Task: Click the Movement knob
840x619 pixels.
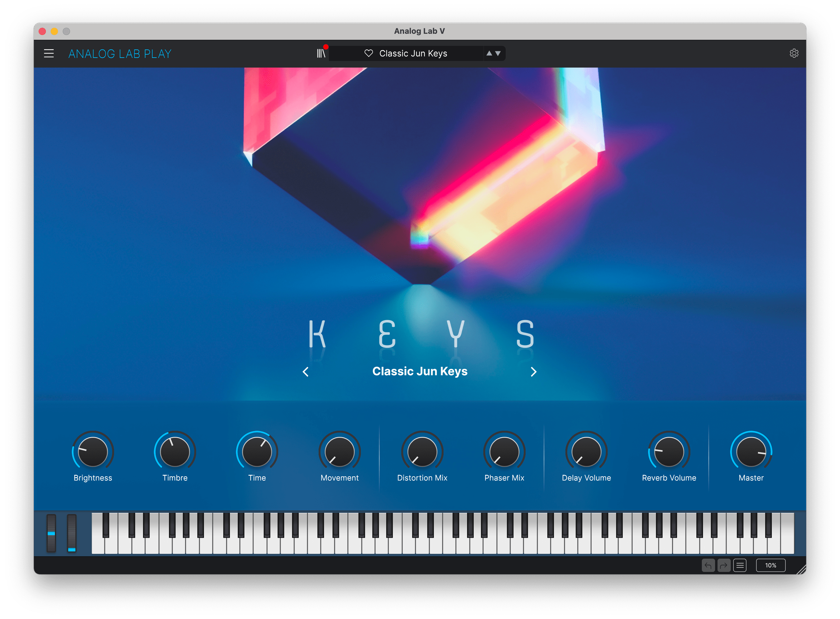Action: pyautogui.click(x=340, y=451)
